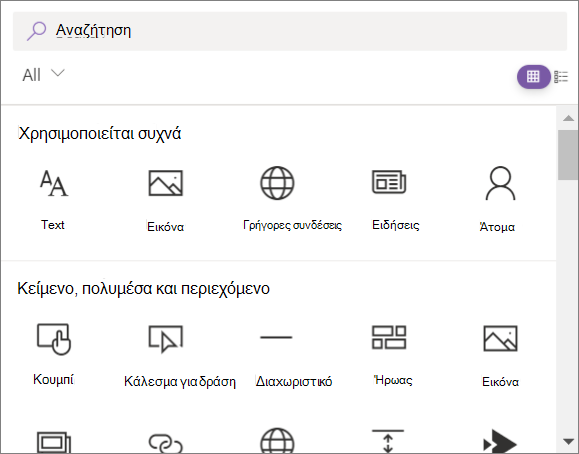The width and height of the screenshot is (579, 454).
Task: Add the Ήρωας hero web part
Action: [393, 355]
